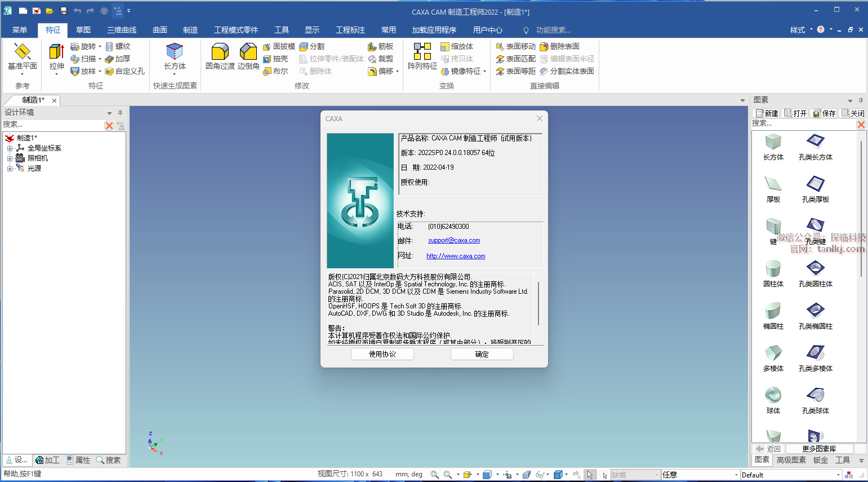
Task: Open the 任意 selection filter combo box
Action: pos(700,475)
